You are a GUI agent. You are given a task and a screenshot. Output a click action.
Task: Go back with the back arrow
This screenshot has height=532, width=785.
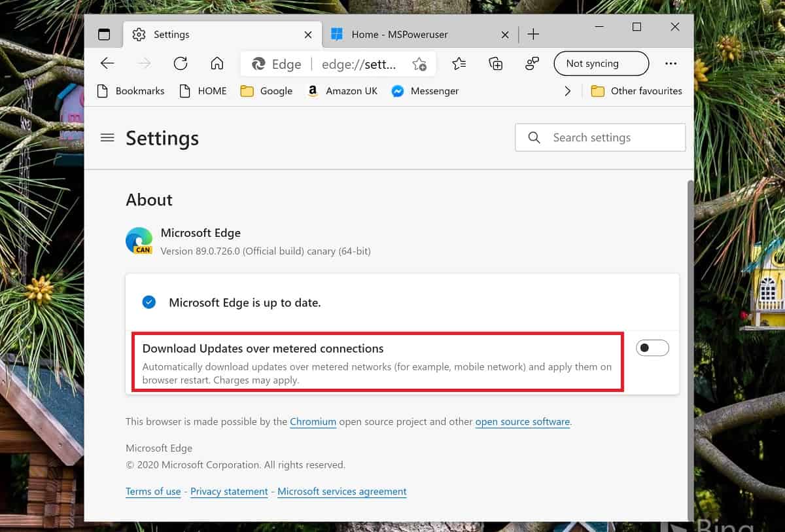tap(107, 63)
